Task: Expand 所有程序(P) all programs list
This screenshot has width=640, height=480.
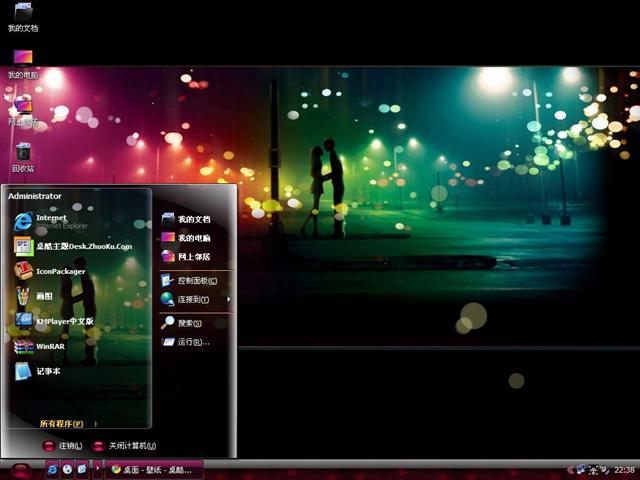Action: coord(62,424)
